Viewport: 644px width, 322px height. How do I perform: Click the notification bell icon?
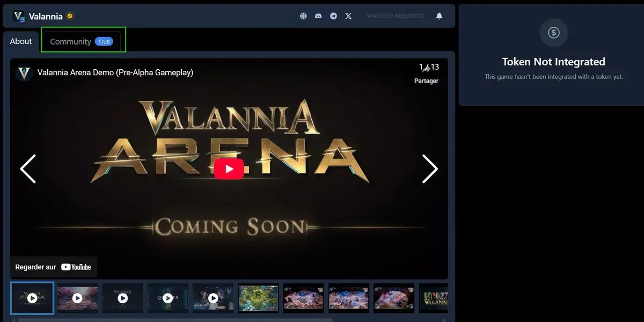439,16
